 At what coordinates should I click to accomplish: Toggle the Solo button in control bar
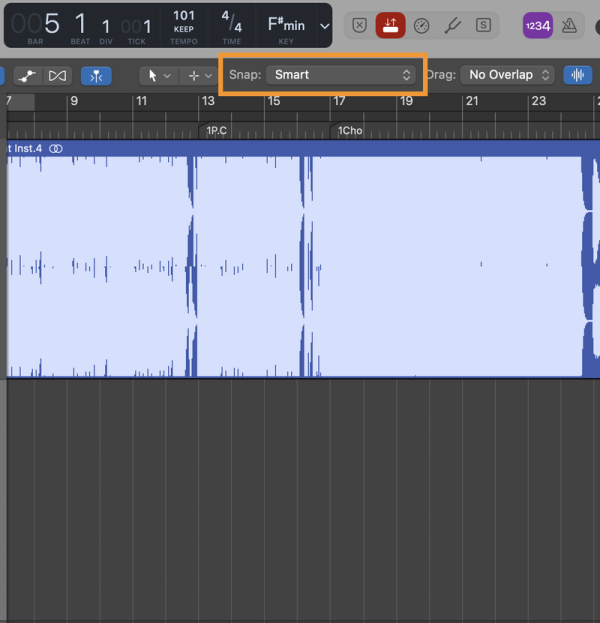tap(483, 25)
